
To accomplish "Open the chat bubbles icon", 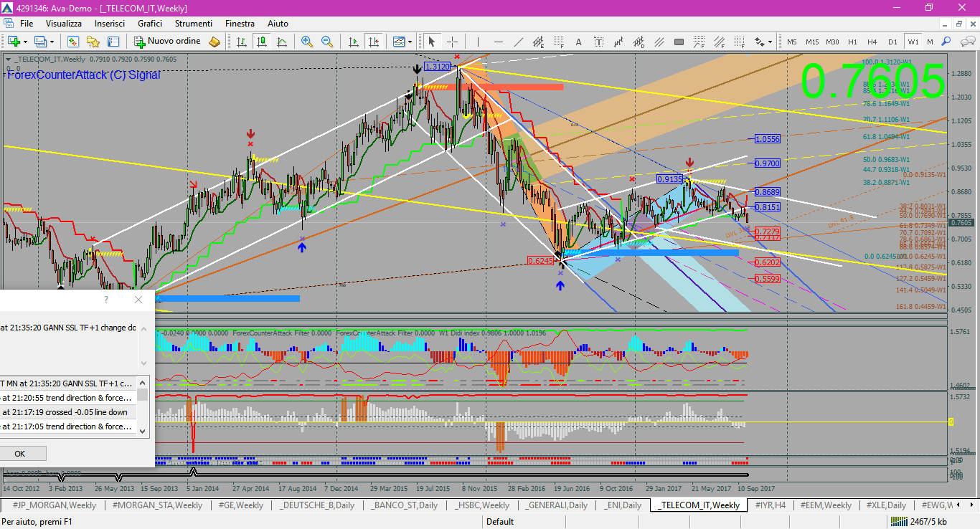I will pyautogui.click(x=968, y=42).
